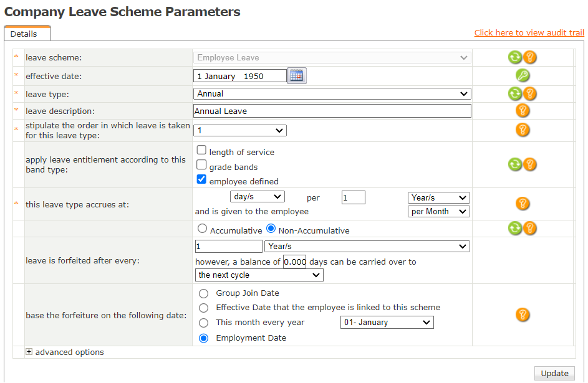
Task: Open help for leave description field
Action: (x=523, y=111)
